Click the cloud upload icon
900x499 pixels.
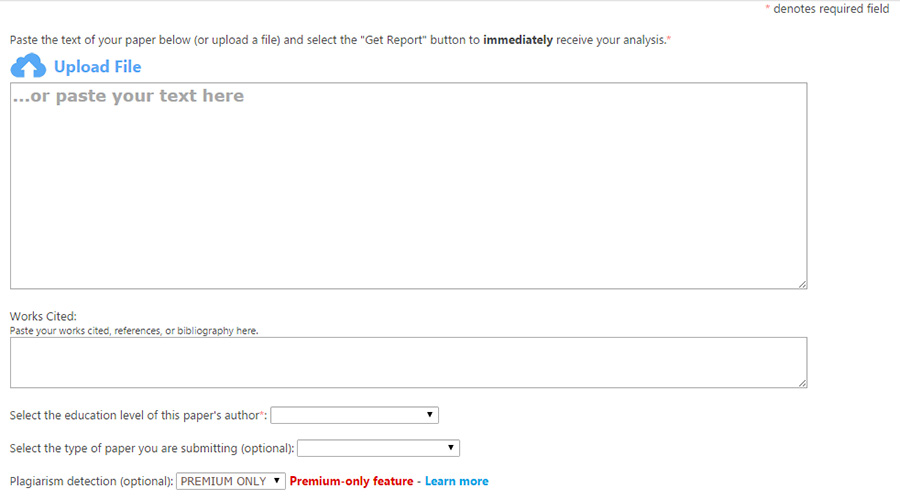point(28,66)
